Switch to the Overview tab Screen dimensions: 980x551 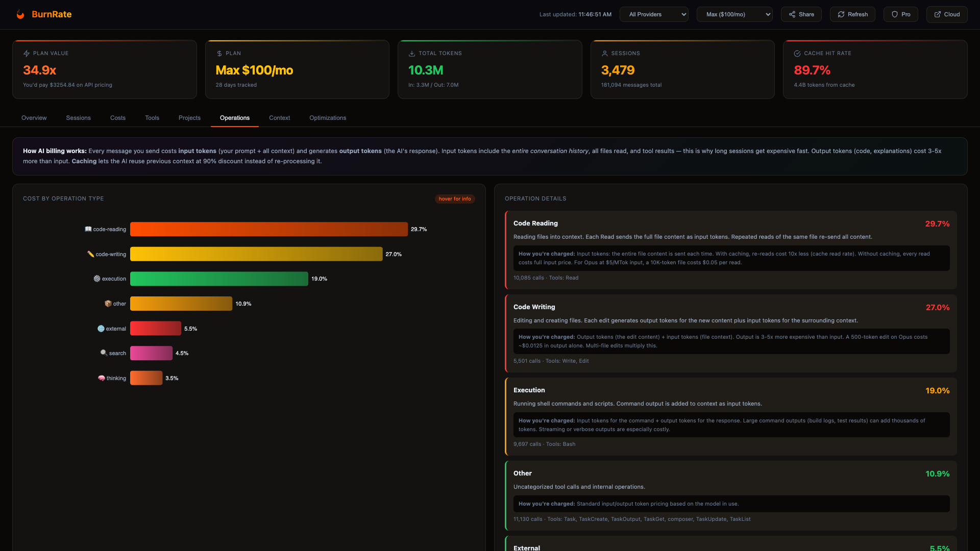34,118
